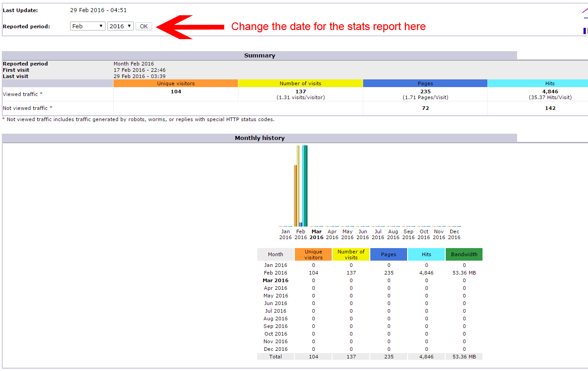Click the blue Pages bar in the chart
The image size is (588, 371).
pos(301,224)
